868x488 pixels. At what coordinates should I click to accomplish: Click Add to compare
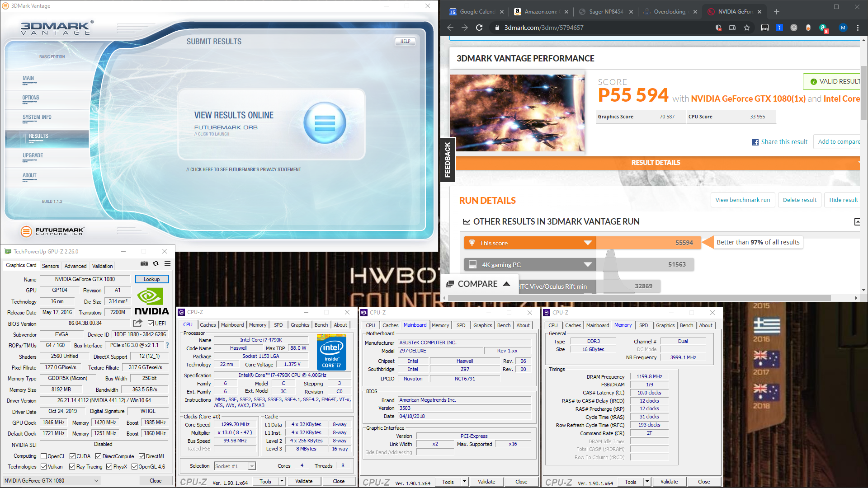tap(837, 141)
